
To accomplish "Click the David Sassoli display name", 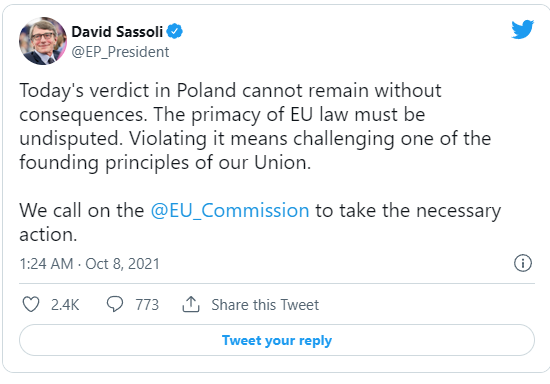I will click(x=117, y=32).
